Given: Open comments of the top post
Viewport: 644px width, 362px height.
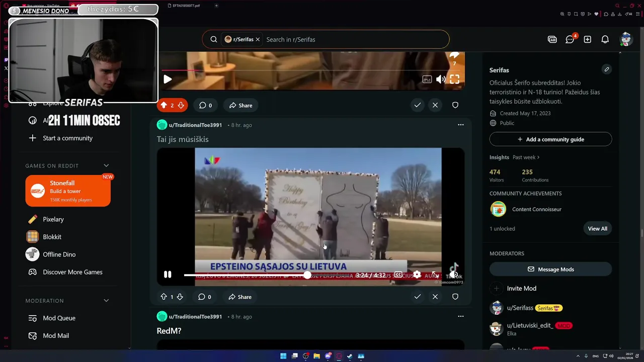Looking at the screenshot, I should [x=205, y=105].
